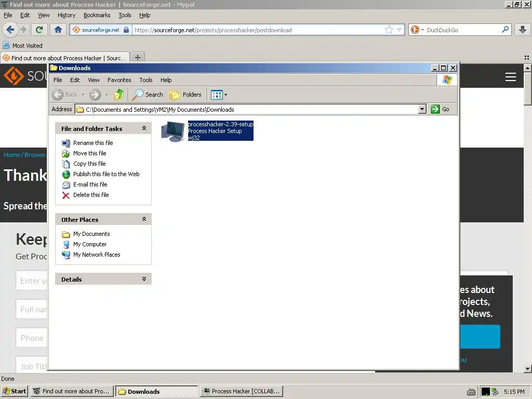Open the URL history dropdown arrow
Screen dimensions: 532x399
point(400,30)
